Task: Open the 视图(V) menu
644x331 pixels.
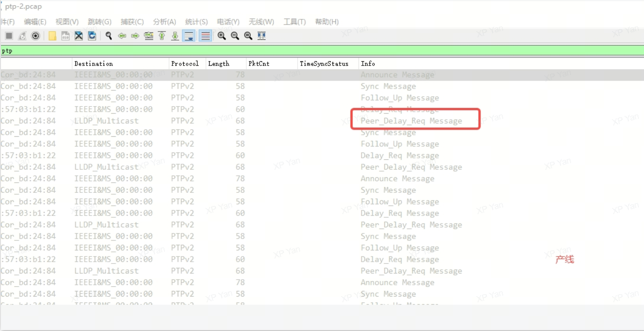Action: point(67,22)
